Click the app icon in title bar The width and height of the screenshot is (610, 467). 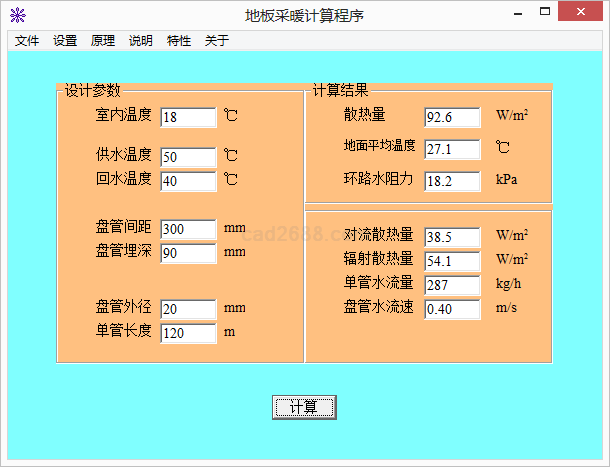click(17, 15)
